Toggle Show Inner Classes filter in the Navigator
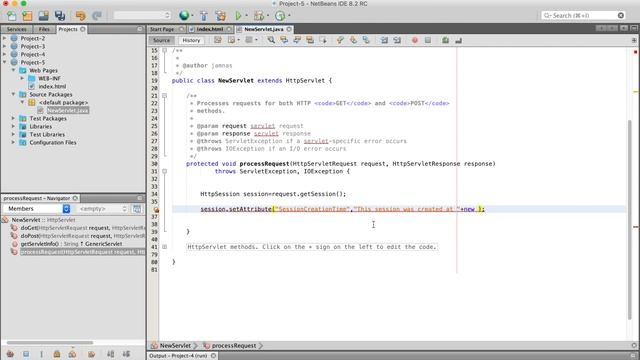This screenshot has height=360, width=640. tap(72, 354)
